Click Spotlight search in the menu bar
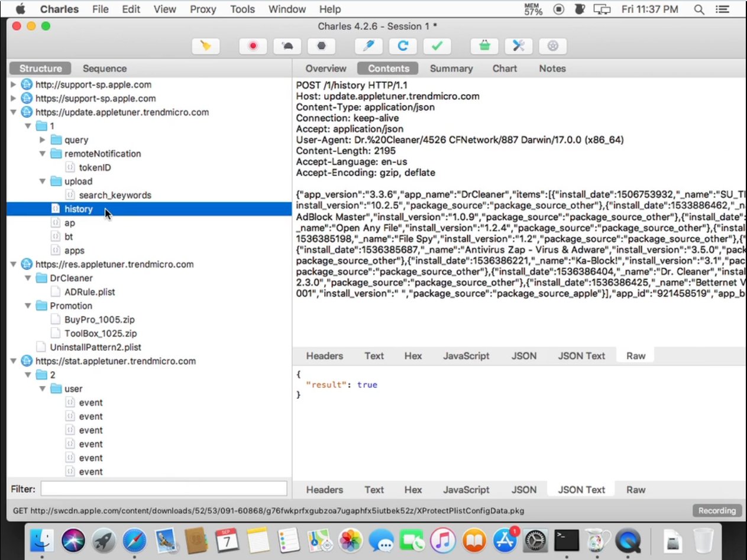The width and height of the screenshot is (747, 560). point(699,9)
